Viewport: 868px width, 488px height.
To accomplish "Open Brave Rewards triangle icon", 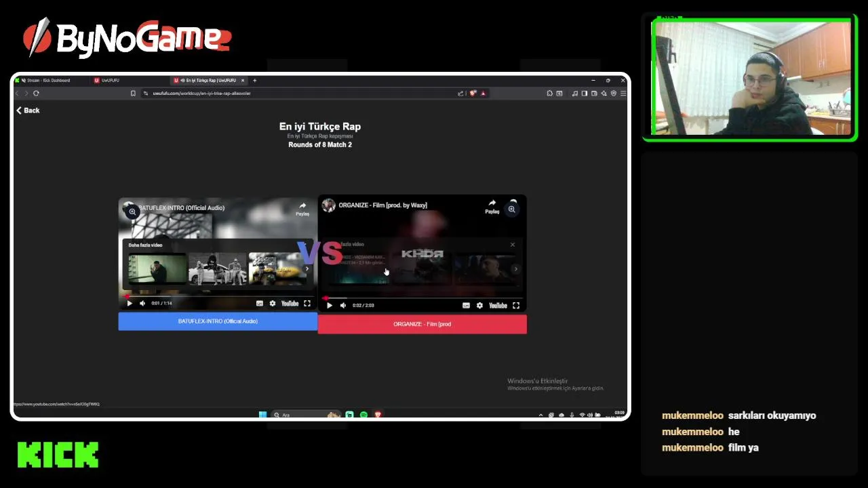I will [483, 94].
